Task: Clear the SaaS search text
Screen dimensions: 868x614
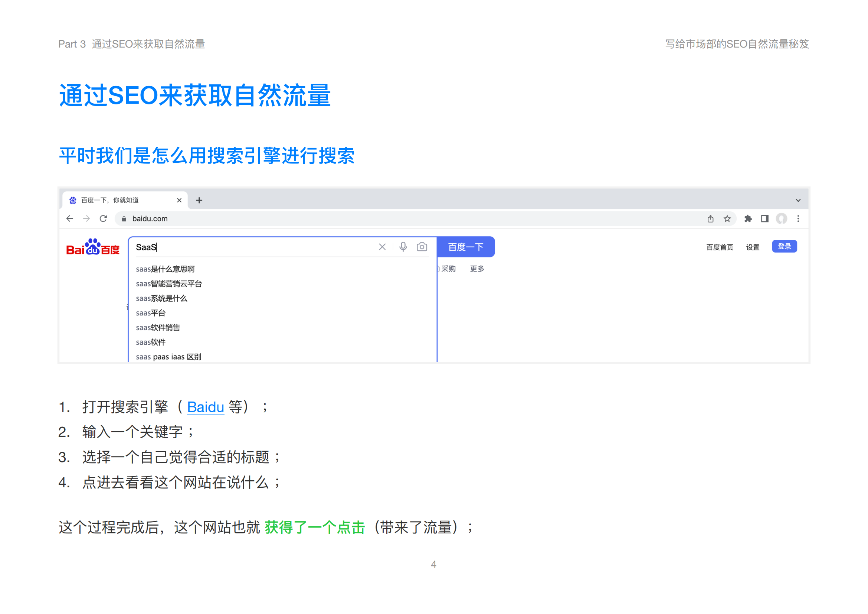Action: pyautogui.click(x=382, y=247)
